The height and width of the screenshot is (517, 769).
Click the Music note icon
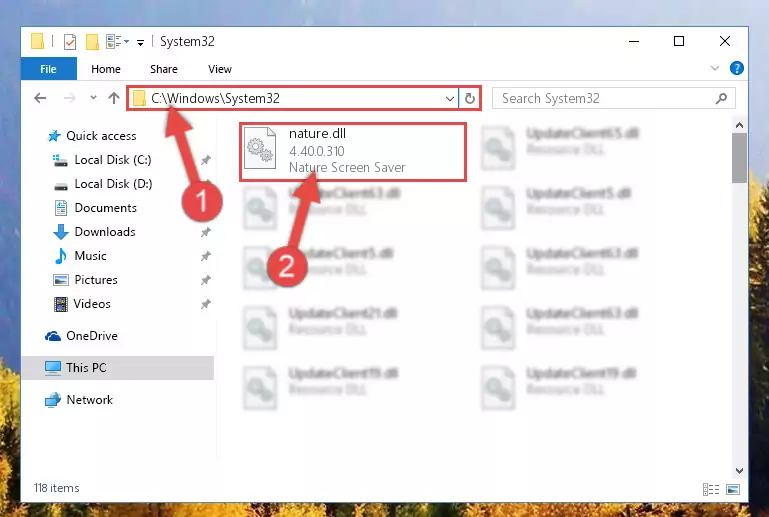tap(61, 256)
